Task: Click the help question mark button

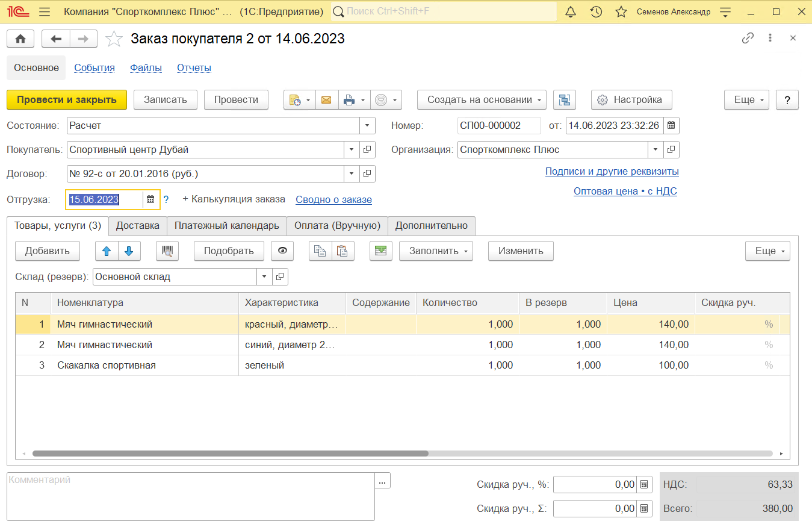Action: click(x=787, y=100)
